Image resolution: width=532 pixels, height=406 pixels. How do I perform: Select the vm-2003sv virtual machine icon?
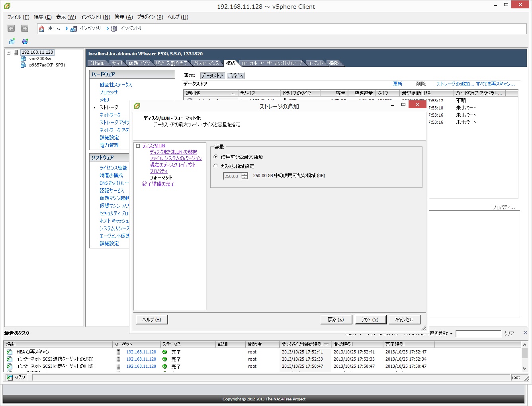(x=23, y=59)
